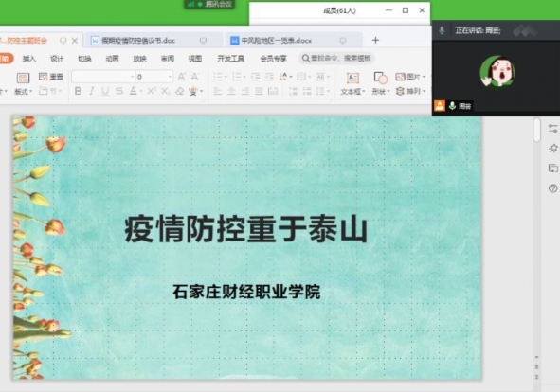Toggle Bold formatting button

coord(78,92)
